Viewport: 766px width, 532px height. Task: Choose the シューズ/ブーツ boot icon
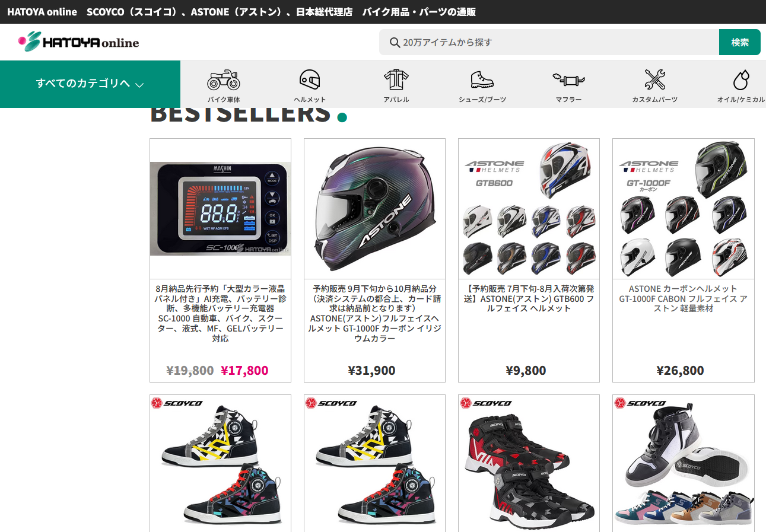click(482, 79)
